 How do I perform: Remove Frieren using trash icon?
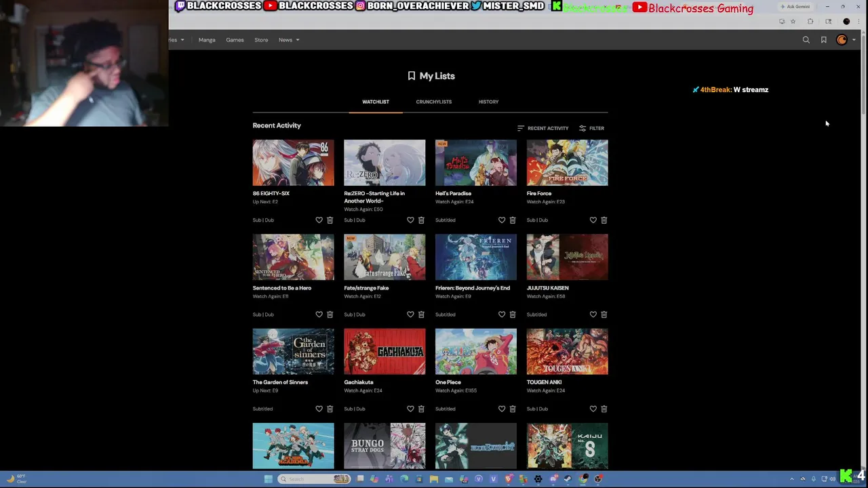tap(513, 314)
